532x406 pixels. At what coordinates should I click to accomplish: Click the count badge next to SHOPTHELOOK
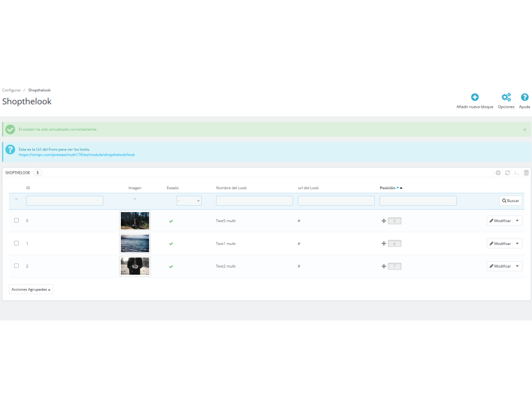point(38,173)
